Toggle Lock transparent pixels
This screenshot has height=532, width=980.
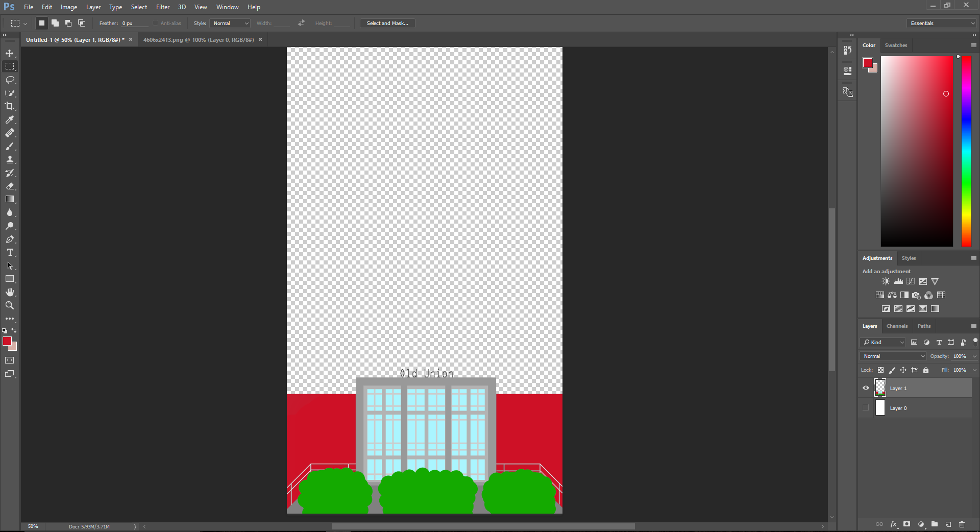coord(880,370)
